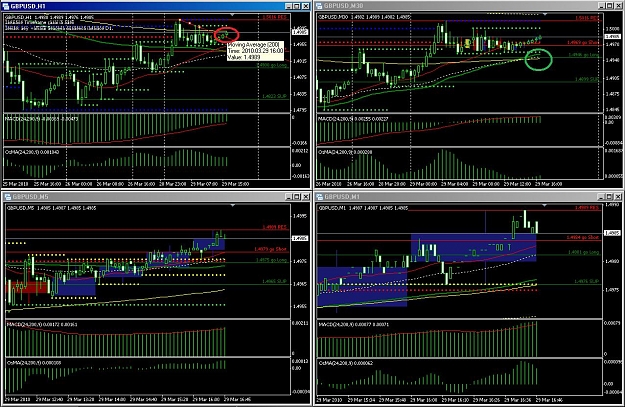625x407 pixels.
Task: Select the '1.5016 RES' label in H1 chart
Action: [x=275, y=18]
